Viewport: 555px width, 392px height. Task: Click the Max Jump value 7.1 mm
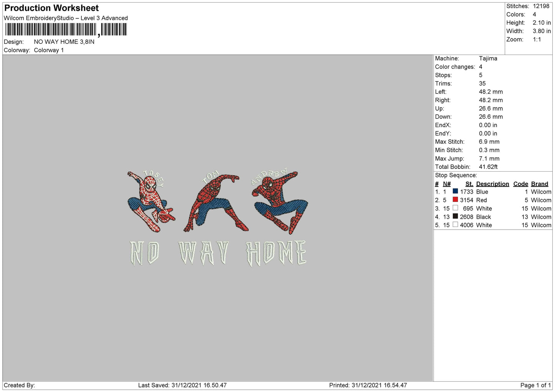coord(489,159)
